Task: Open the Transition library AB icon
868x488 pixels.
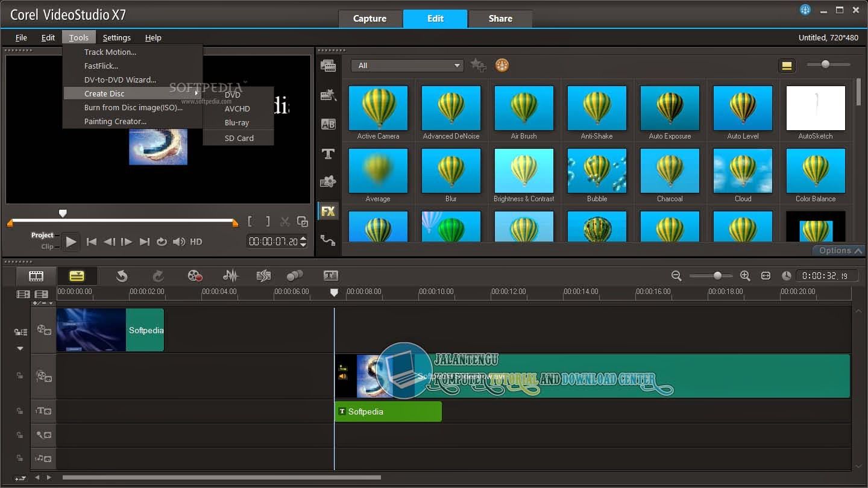Action: pyautogui.click(x=328, y=124)
